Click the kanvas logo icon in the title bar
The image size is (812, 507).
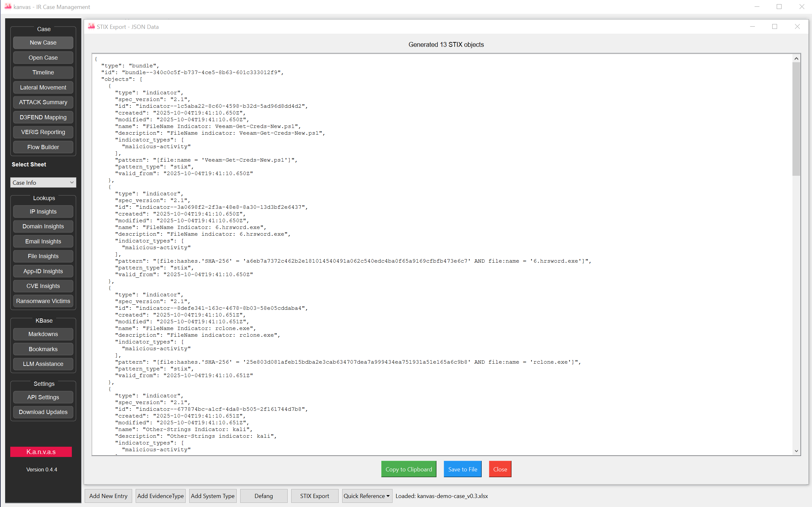[x=8, y=7]
